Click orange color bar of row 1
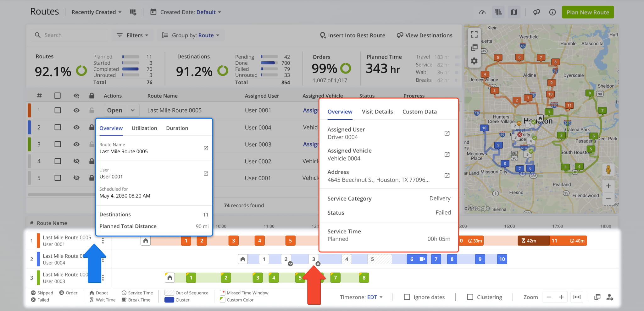This screenshot has height=311, width=644. (x=29, y=110)
